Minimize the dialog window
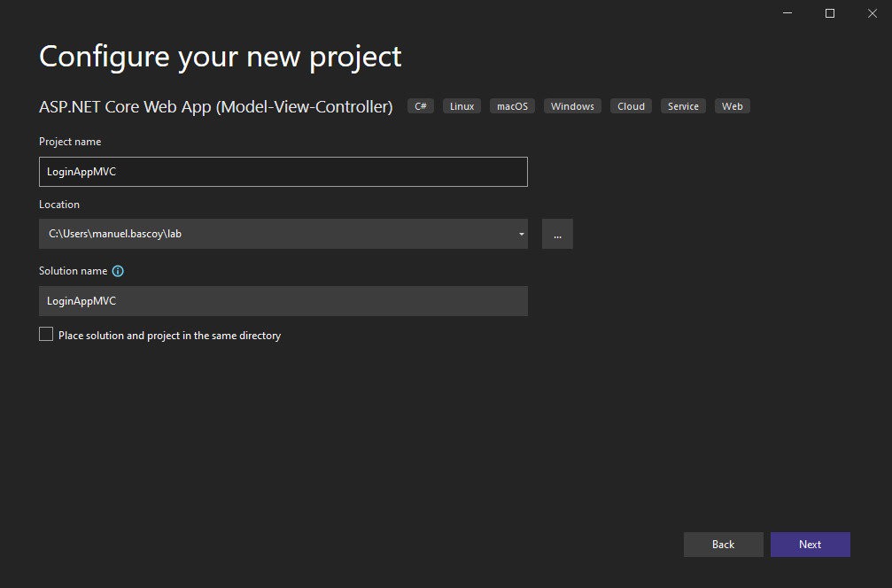892x588 pixels. 788,13
